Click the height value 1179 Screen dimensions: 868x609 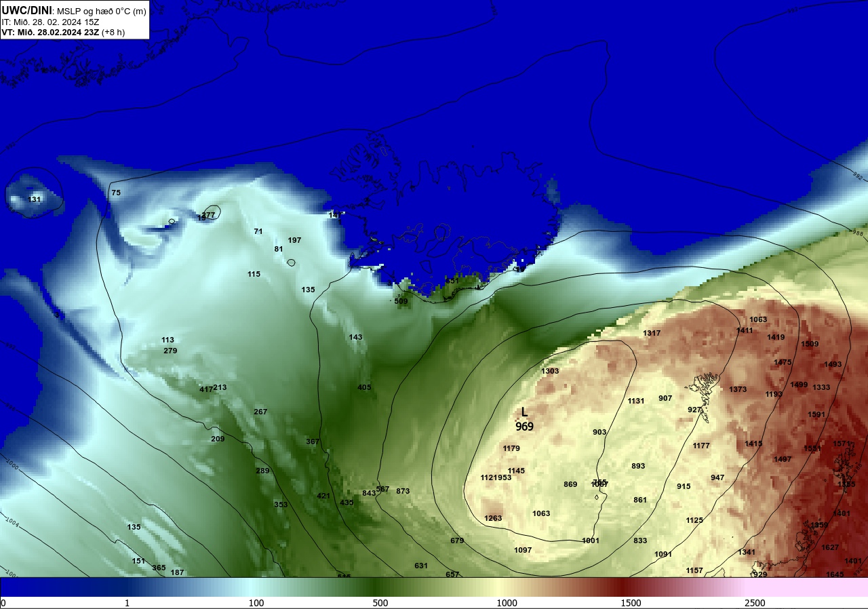[511, 448]
